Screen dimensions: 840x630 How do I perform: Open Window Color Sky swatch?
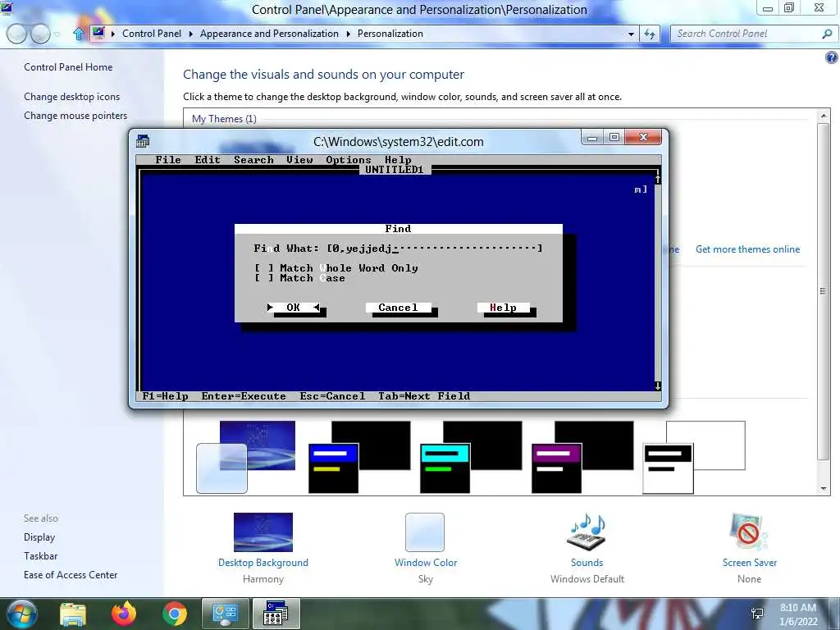[x=425, y=532]
